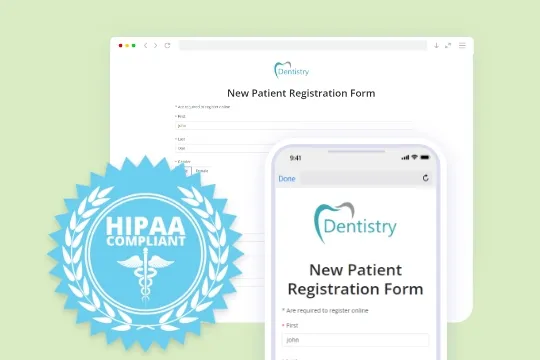This screenshot has height=360, width=540.
Task: Tap Done in the phone browser
Action: click(287, 178)
